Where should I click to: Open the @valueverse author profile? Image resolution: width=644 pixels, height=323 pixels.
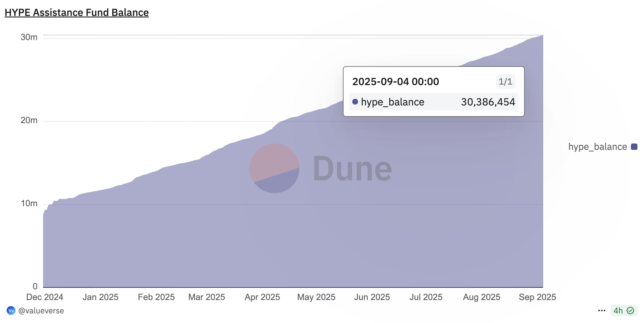[41, 311]
